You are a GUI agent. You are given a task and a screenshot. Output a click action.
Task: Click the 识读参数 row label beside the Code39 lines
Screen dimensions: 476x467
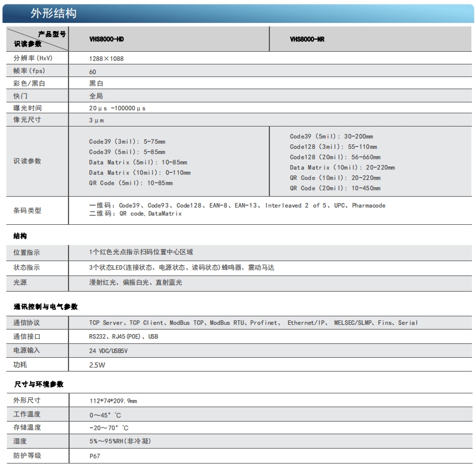point(27,161)
